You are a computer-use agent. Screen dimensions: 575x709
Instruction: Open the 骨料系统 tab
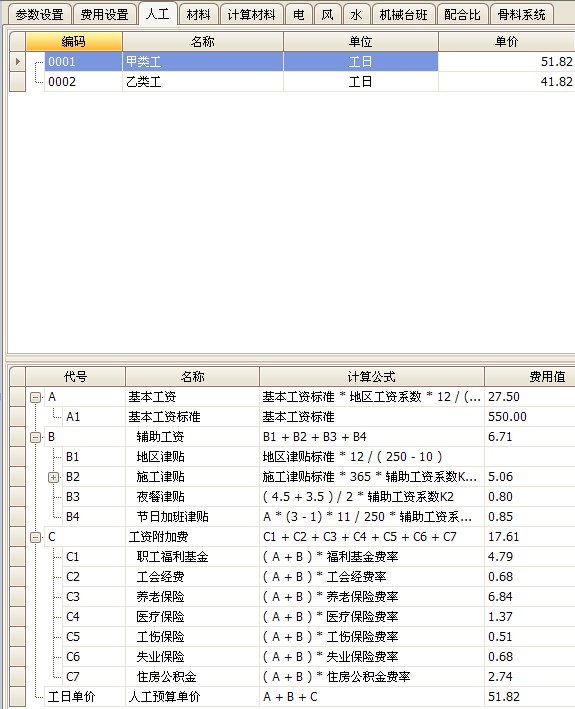(x=522, y=14)
